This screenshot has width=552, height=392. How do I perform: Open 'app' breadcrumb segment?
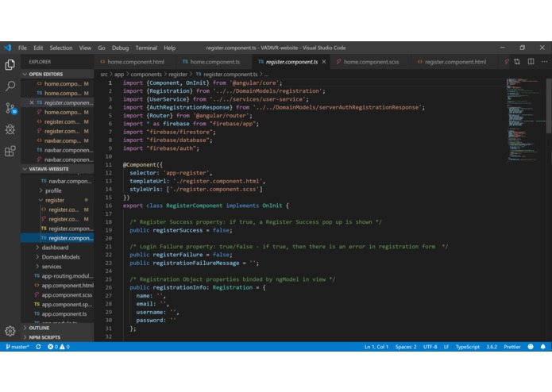119,74
